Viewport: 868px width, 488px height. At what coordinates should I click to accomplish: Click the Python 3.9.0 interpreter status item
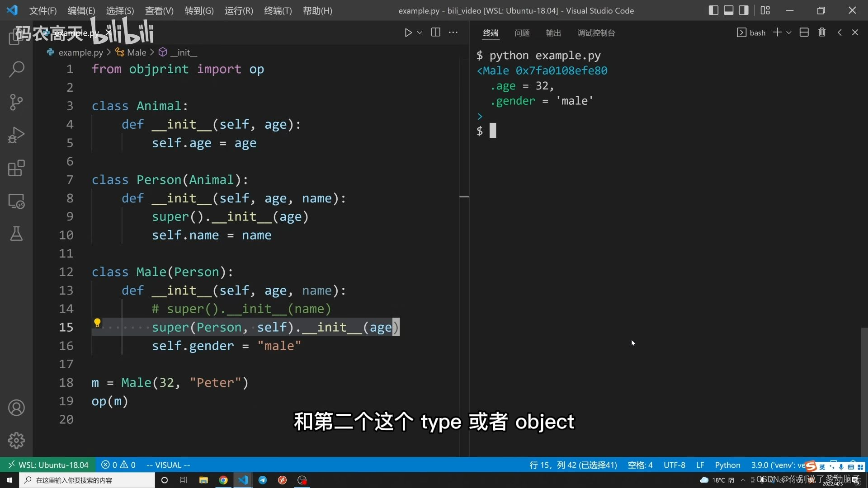pos(778,465)
